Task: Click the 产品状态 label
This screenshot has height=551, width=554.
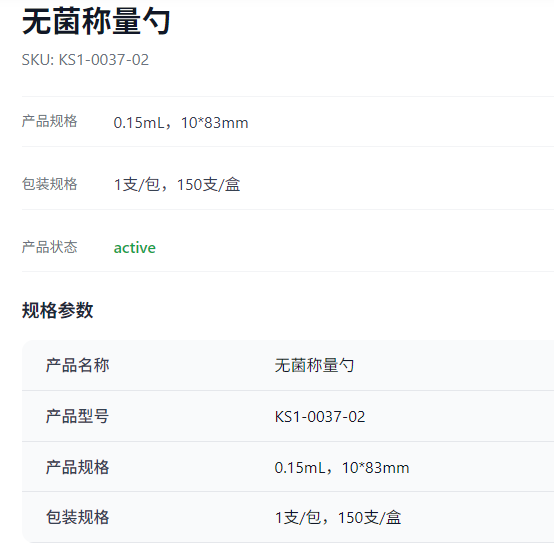Action: 49,247
